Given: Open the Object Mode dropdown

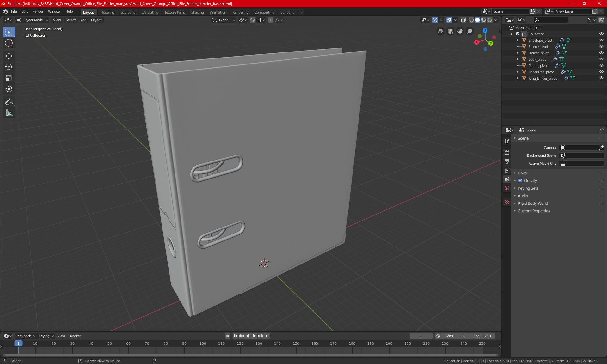Looking at the screenshot, I should point(32,20).
